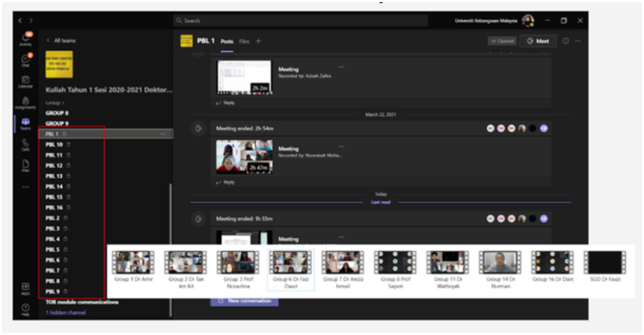Open the Help icon in sidebar
Viewport: 644px width, 335px height.
[x=25, y=309]
